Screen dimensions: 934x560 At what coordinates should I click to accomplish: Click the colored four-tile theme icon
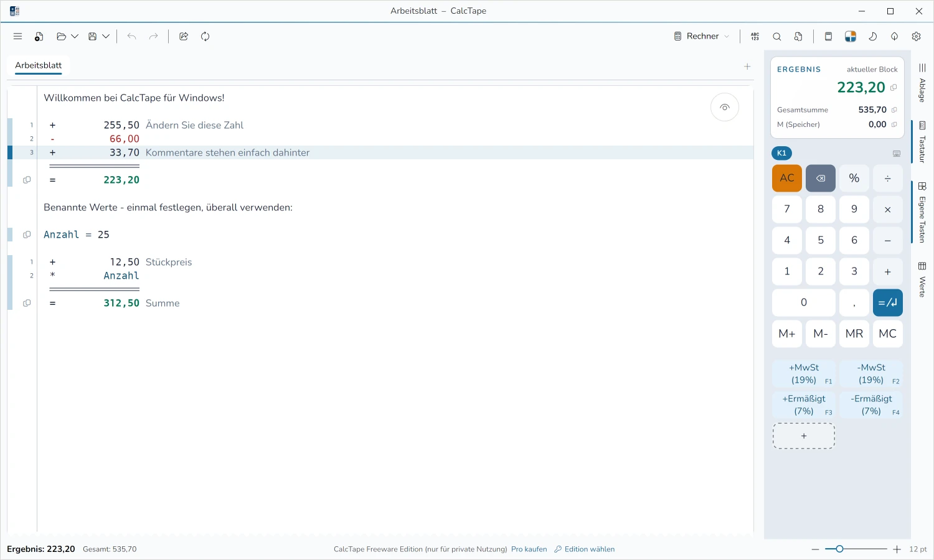click(x=851, y=37)
